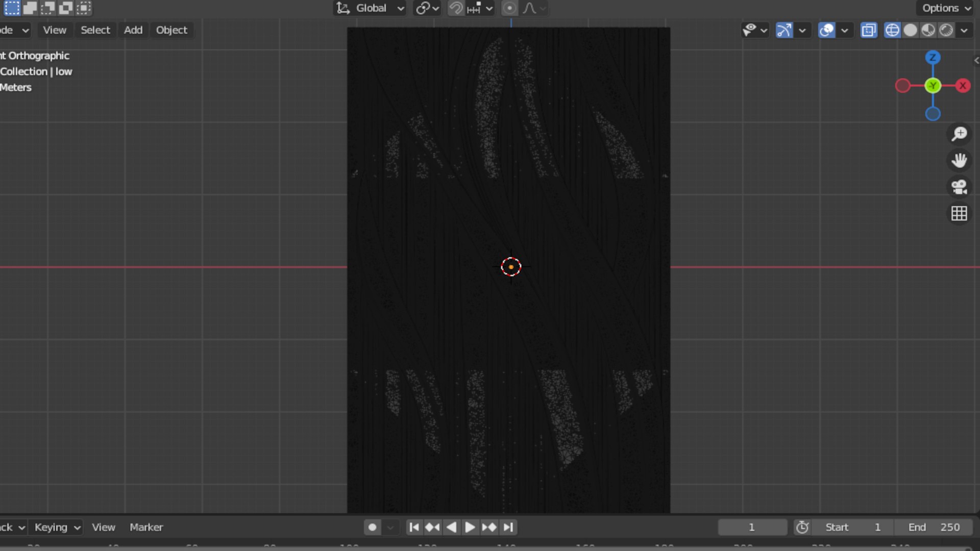Image resolution: width=980 pixels, height=551 pixels.
Task: Expand the Shading options arrow
Action: click(x=964, y=30)
